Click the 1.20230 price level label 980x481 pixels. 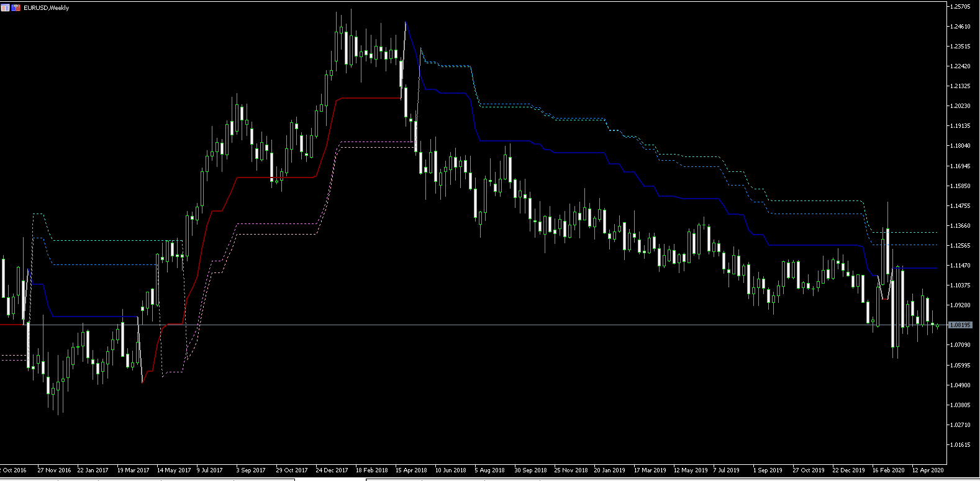tap(960, 106)
